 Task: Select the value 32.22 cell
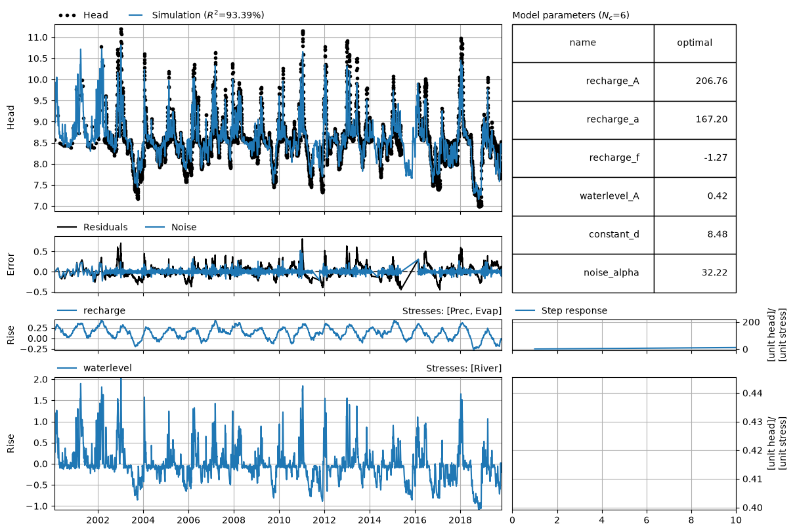tap(695, 272)
